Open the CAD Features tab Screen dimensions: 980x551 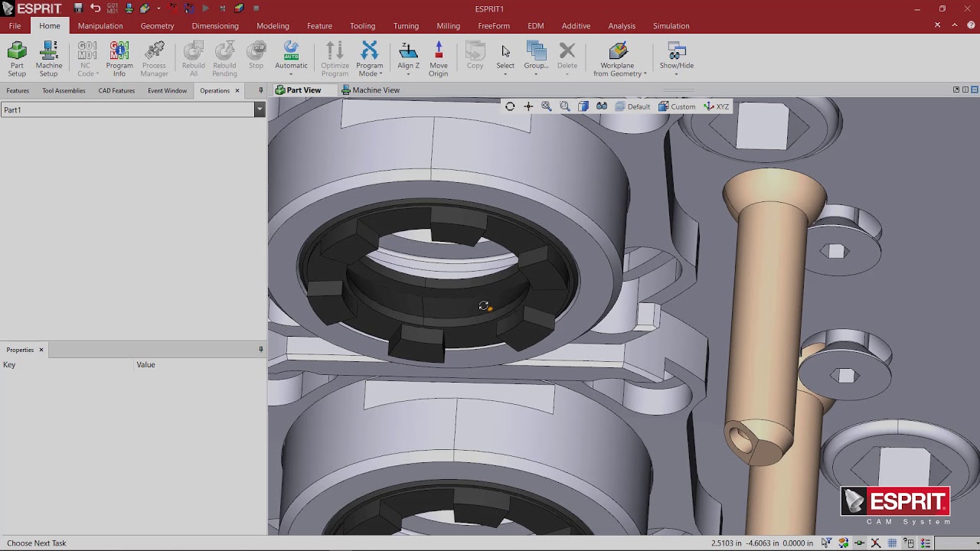[116, 90]
